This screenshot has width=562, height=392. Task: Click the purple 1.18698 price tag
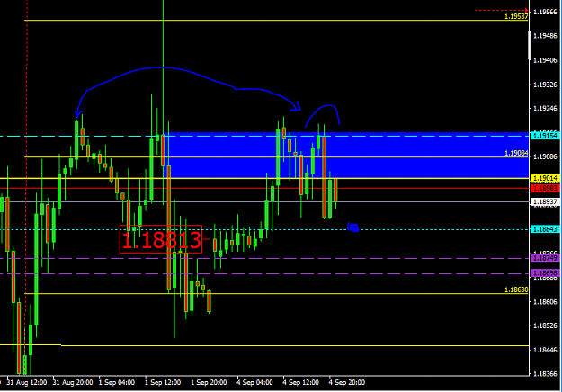click(545, 273)
